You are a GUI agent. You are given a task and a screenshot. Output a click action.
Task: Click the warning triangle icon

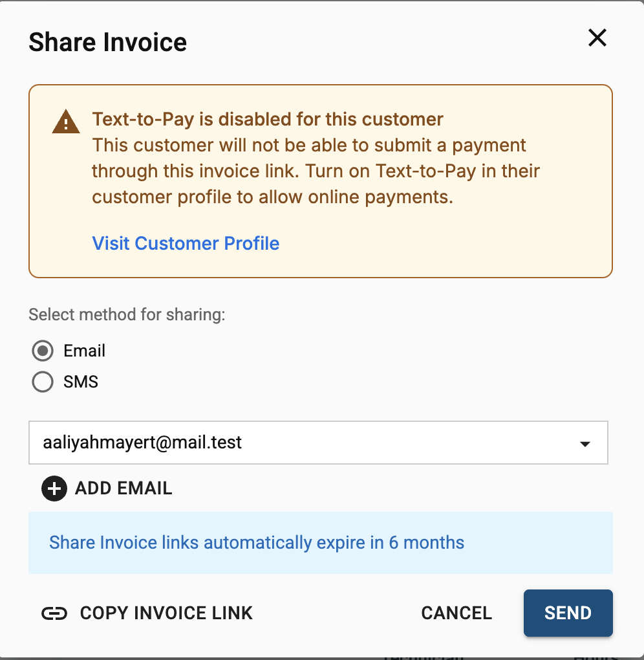pos(66,122)
